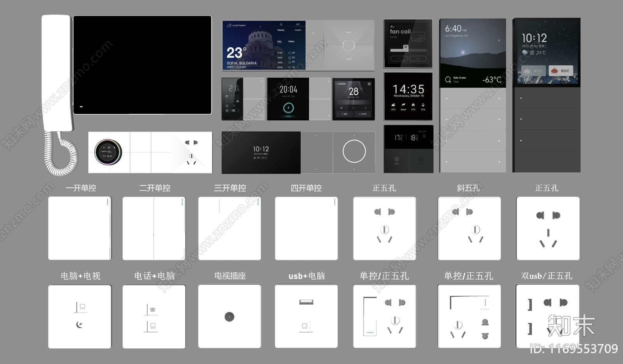Tap the Gale Crater location icon
The image size is (623, 364).
[x=448, y=79]
